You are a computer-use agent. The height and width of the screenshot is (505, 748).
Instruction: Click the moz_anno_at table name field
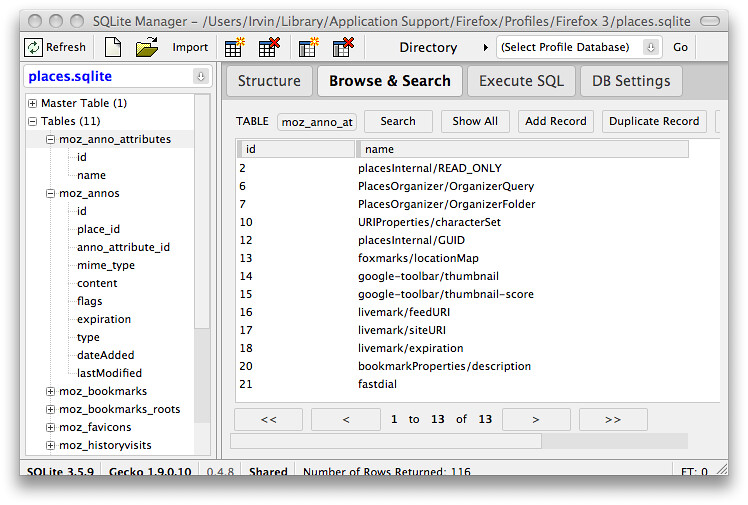[x=317, y=122]
